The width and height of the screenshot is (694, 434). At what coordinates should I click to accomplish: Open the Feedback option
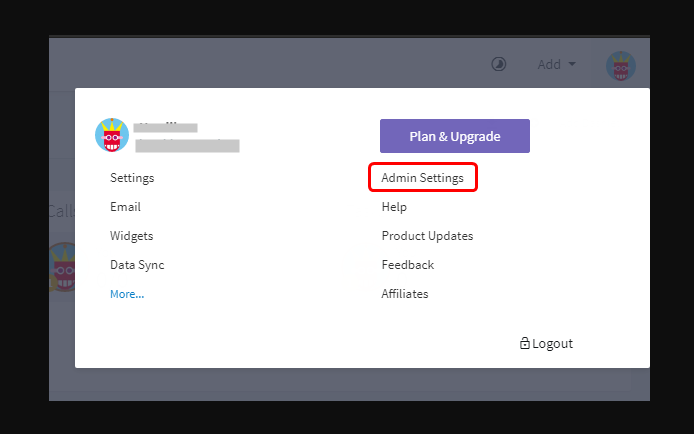(407, 265)
